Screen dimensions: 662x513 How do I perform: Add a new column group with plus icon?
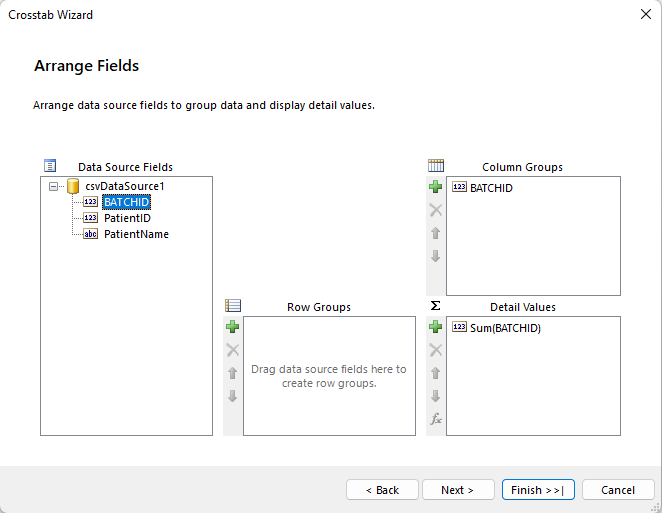(x=435, y=187)
